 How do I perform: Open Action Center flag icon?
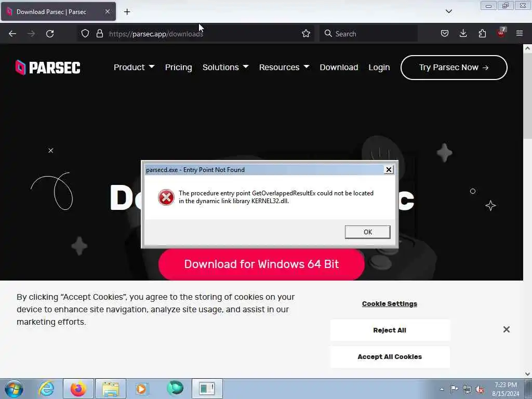tap(454, 389)
